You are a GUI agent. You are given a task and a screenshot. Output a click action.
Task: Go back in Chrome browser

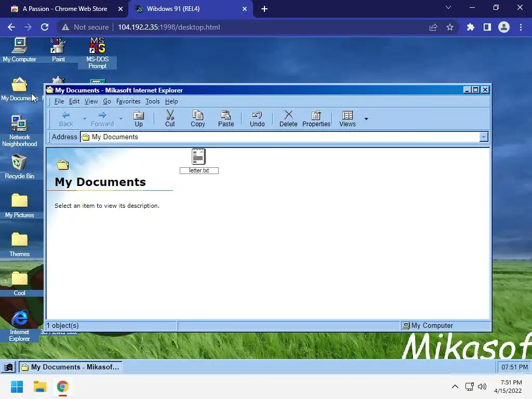(11, 27)
